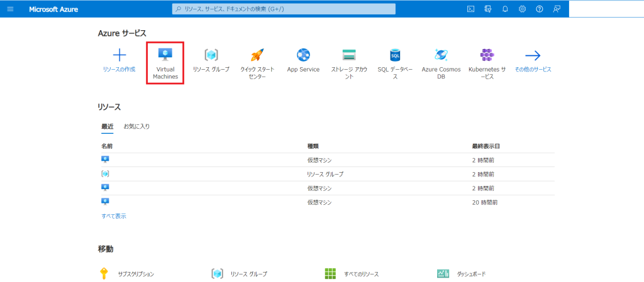Select the 最近 tab
Viewport: 644px width, 282px height.
pyautogui.click(x=108, y=127)
